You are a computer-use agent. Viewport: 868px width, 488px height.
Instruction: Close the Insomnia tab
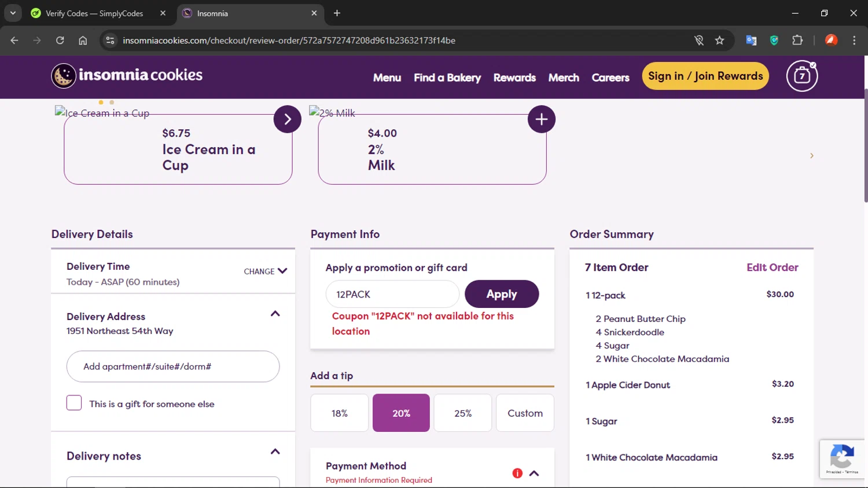(314, 13)
